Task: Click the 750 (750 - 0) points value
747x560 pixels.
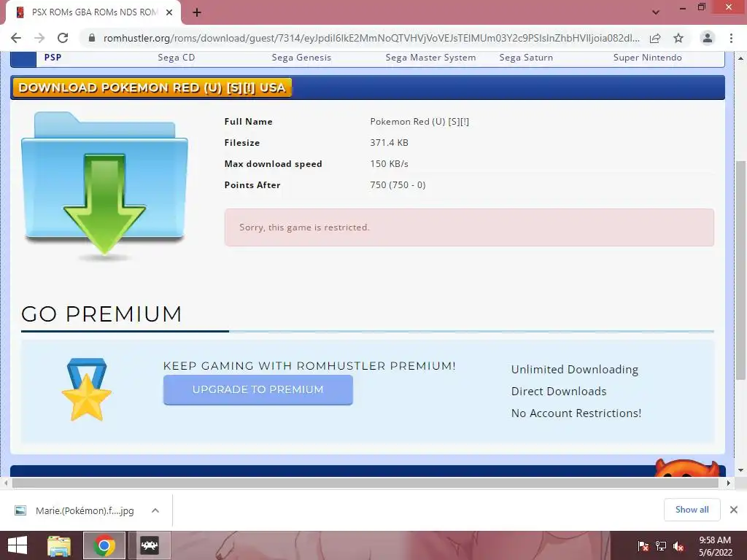Action: (x=398, y=184)
